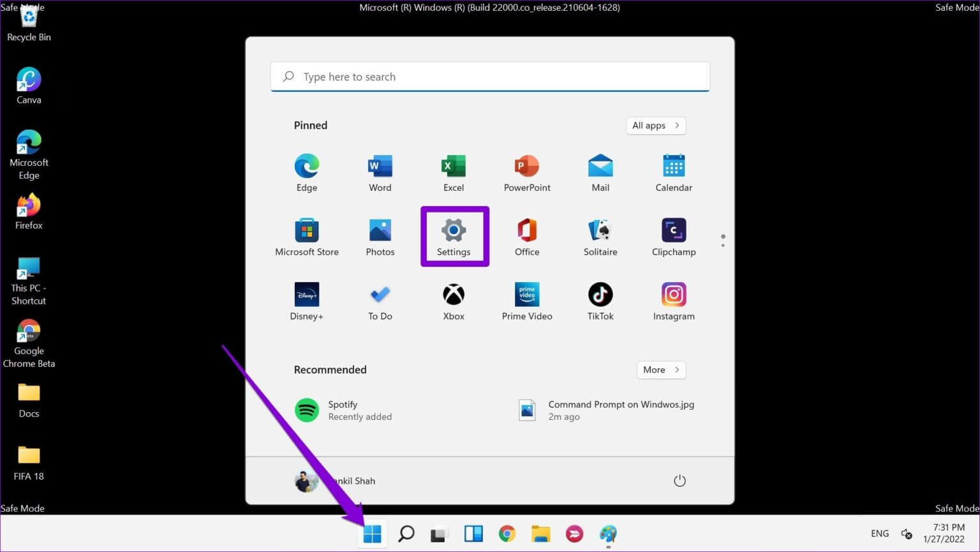The height and width of the screenshot is (552, 980).
Task: Open Calendar pinned app
Action: [x=674, y=173]
